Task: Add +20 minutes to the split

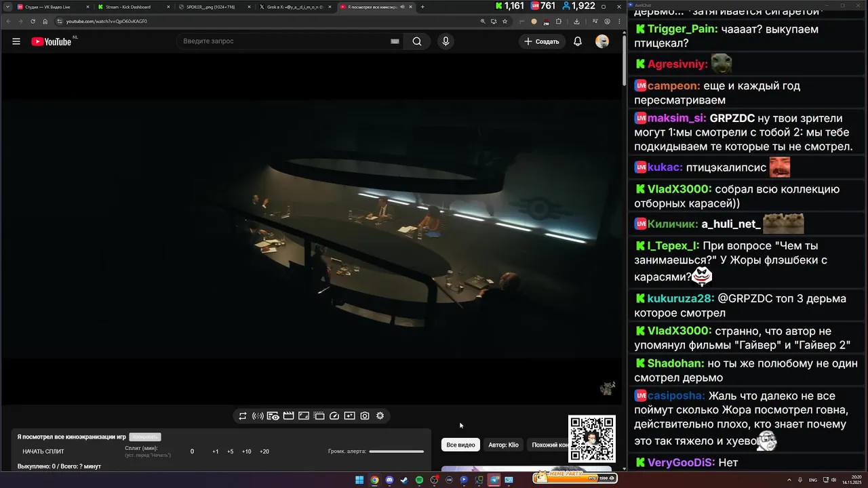Action: click(x=264, y=451)
